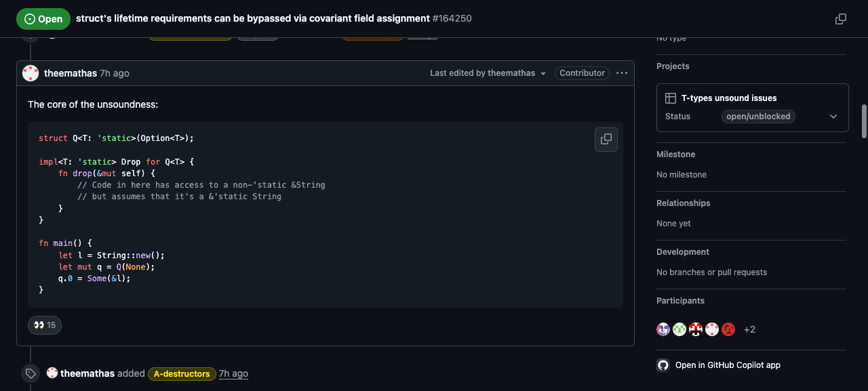Screen dimensions: 868x391
Task: Click the GitHub Copilot app icon
Action: 663,365
